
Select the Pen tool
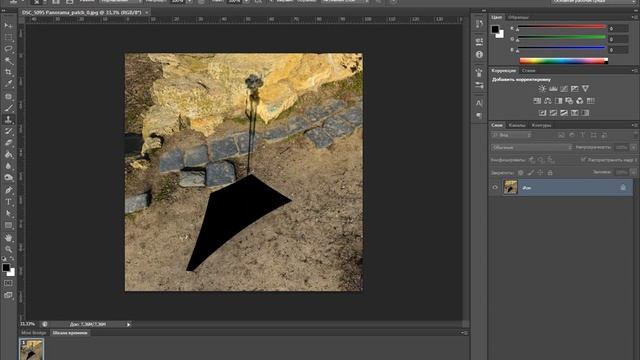tap(8, 190)
